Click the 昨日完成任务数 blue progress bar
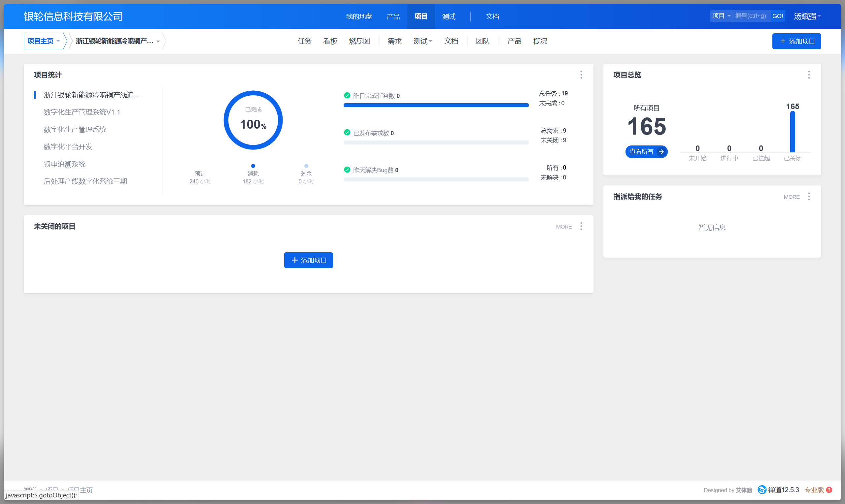Screen dimensions: 845x504 pyautogui.click(x=436, y=105)
